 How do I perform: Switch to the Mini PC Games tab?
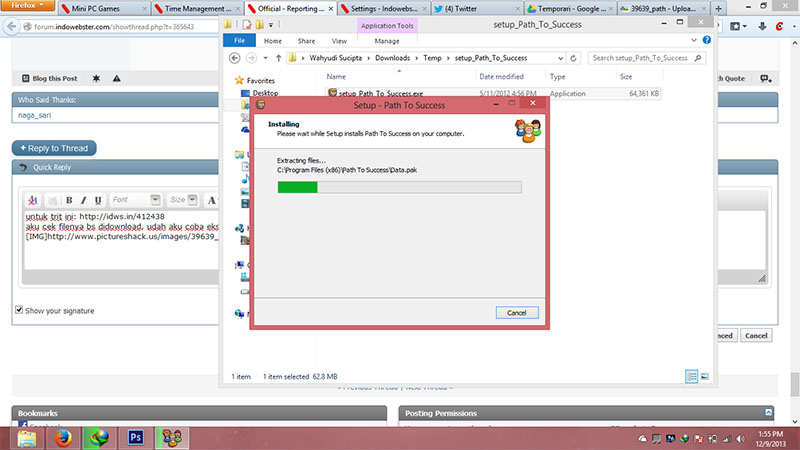(x=104, y=9)
